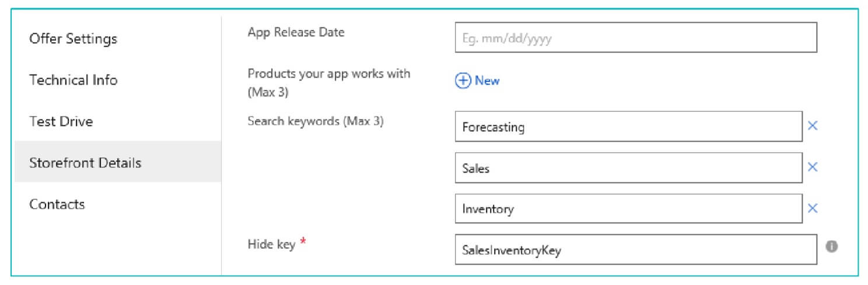Click into the Forecasting keyword field
The height and width of the screenshot is (285, 868).
629,126
